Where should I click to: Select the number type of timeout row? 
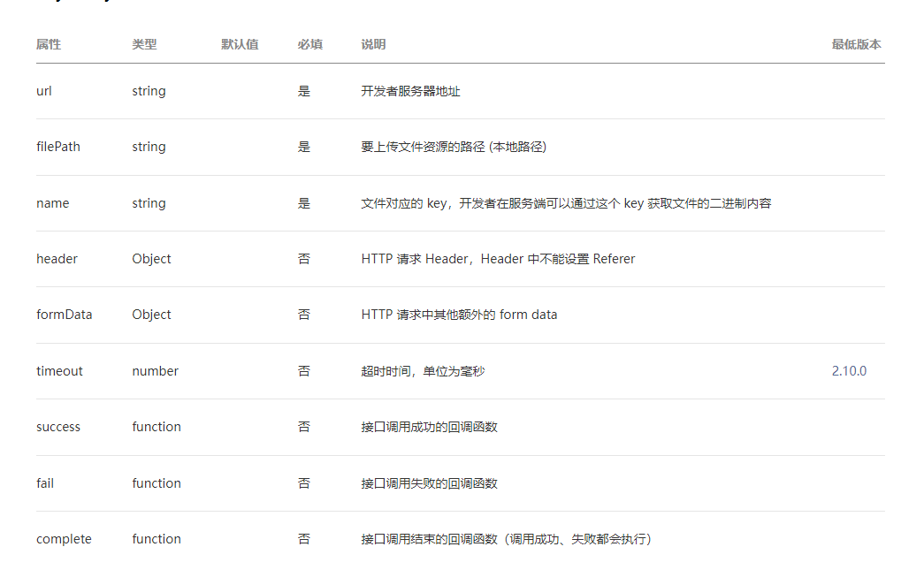pos(155,371)
